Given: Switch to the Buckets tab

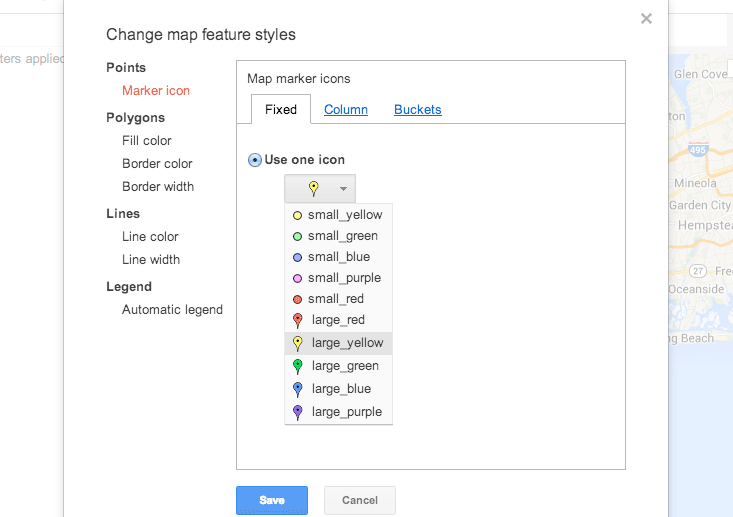Looking at the screenshot, I should click(x=417, y=109).
